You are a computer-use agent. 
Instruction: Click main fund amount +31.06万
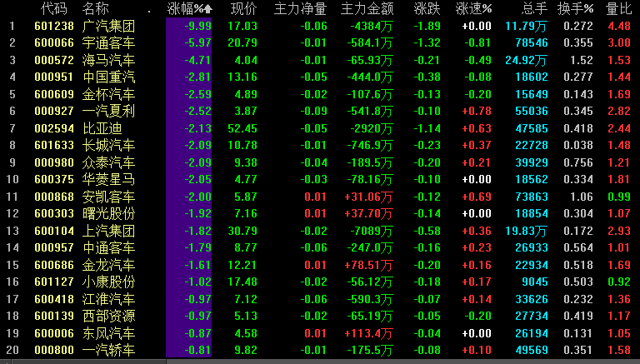(368, 197)
